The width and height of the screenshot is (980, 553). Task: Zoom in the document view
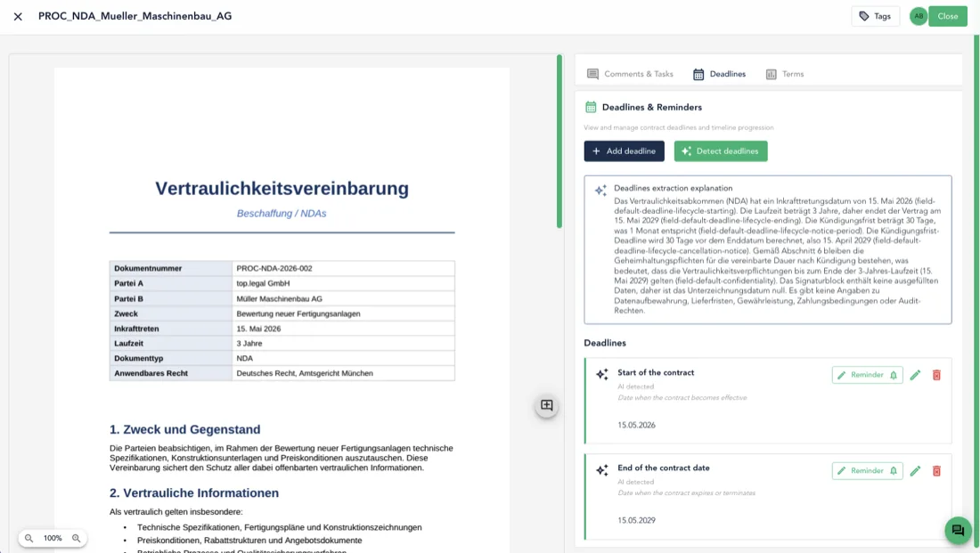coord(77,538)
